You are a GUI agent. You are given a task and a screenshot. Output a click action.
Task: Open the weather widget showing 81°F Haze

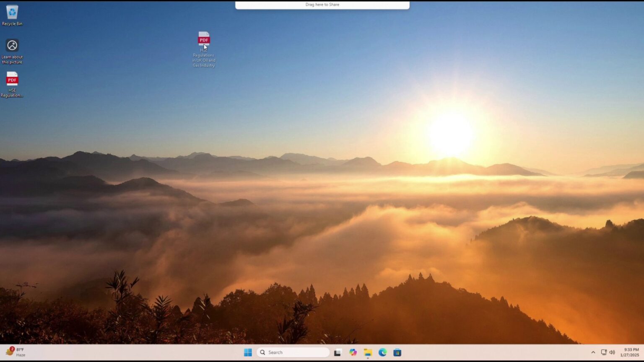pyautogui.click(x=15, y=352)
